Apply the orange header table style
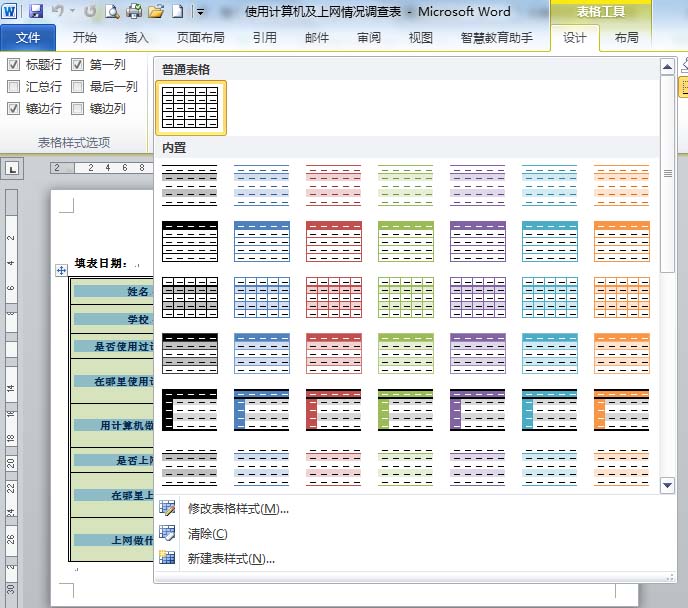Screen dimensions: 688x608 tap(621, 241)
